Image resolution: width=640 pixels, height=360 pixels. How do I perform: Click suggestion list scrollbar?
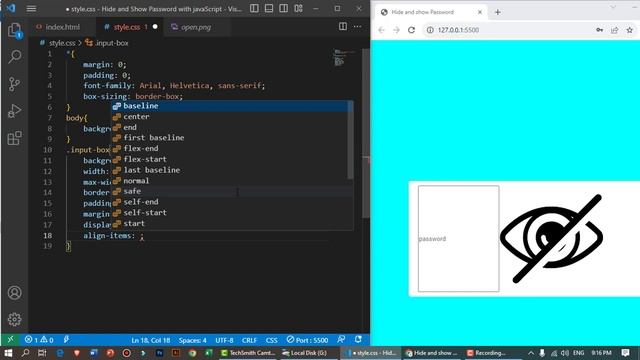(x=350, y=140)
